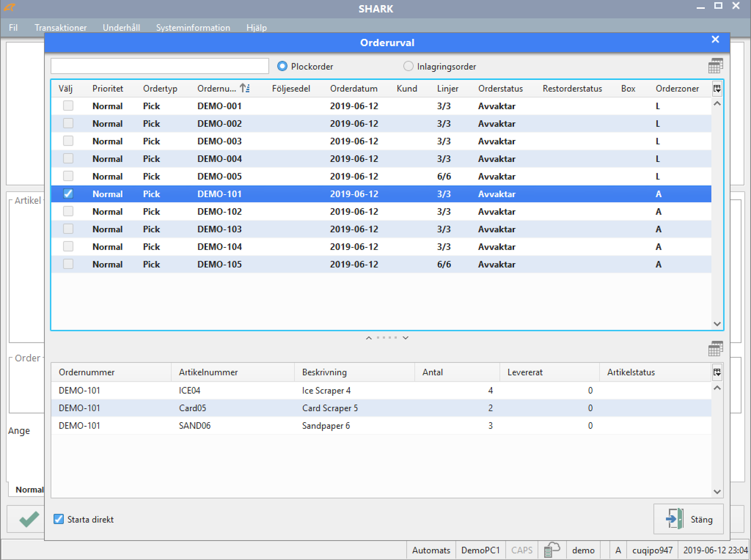
Task: Sort by Orderstatus column header
Action: [500, 88]
